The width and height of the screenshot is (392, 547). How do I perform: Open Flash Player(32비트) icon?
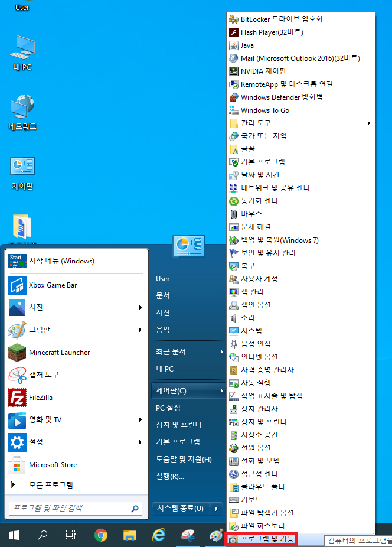tap(234, 32)
